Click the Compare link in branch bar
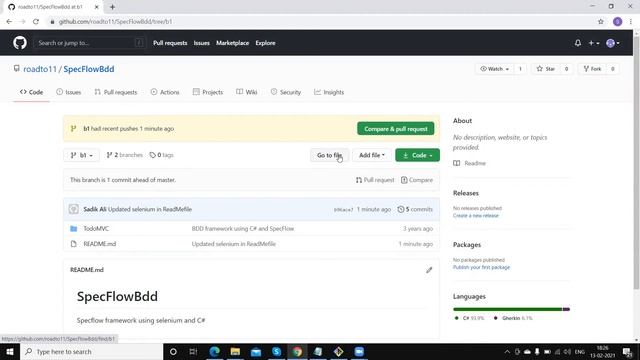The image size is (640, 360). [417, 180]
